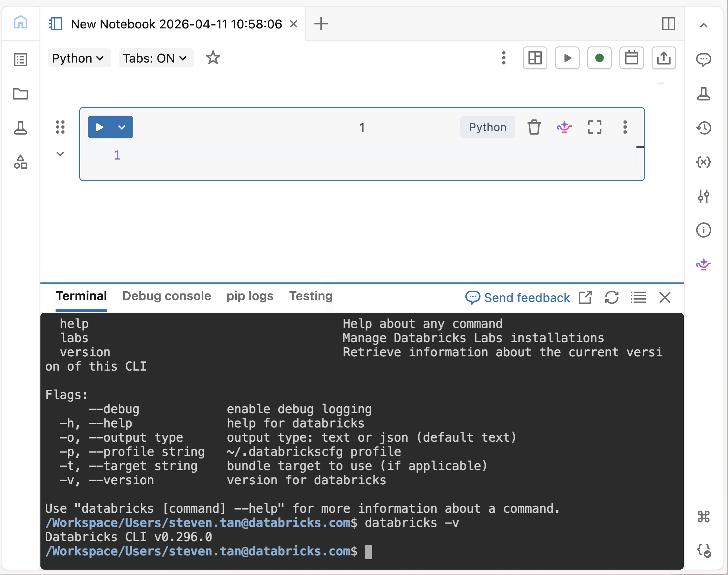Click 'Flags:' heading in terminal
Viewport: 728px width, 575px height.
67,395
